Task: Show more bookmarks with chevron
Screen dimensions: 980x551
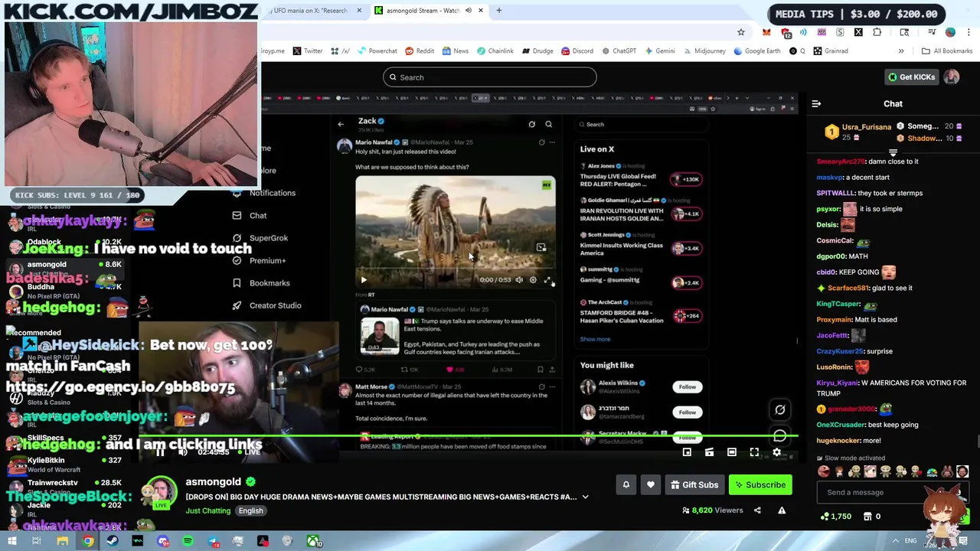Action: click(901, 51)
